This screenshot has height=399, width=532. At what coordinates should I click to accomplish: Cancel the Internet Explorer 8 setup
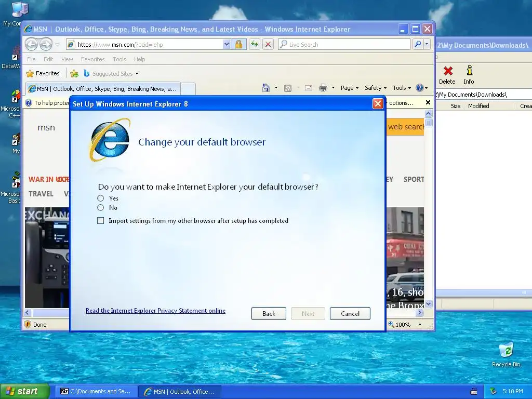(350, 313)
